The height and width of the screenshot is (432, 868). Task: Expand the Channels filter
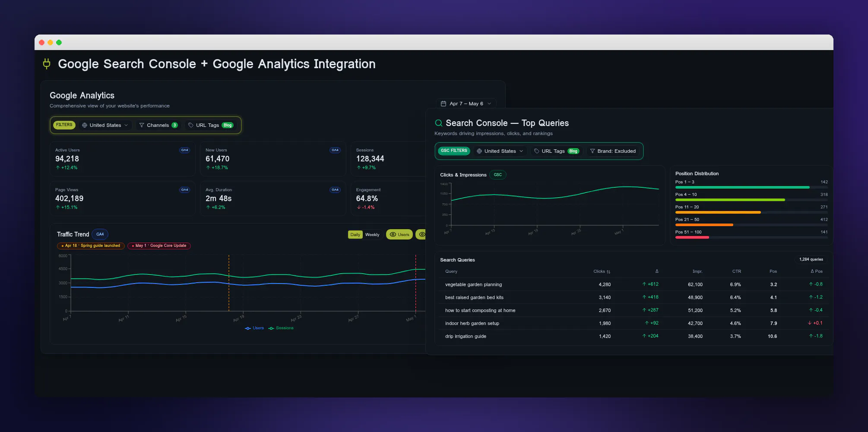(158, 125)
